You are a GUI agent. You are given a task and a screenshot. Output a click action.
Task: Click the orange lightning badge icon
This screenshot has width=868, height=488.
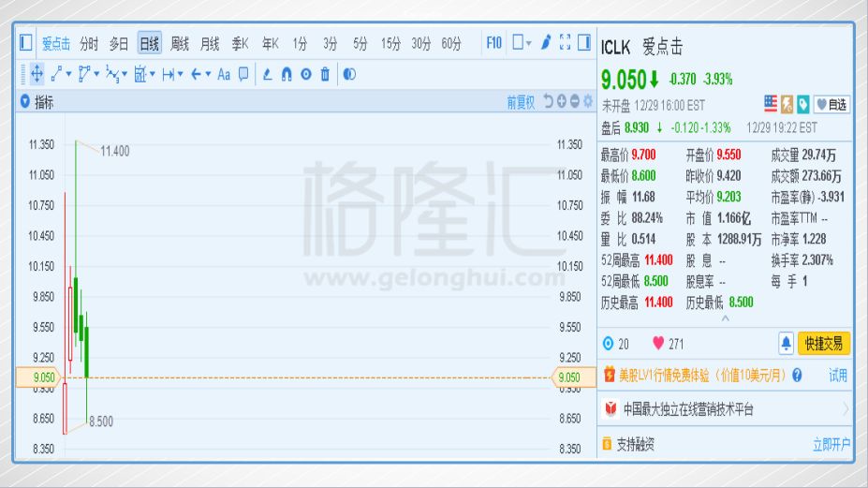(787, 104)
